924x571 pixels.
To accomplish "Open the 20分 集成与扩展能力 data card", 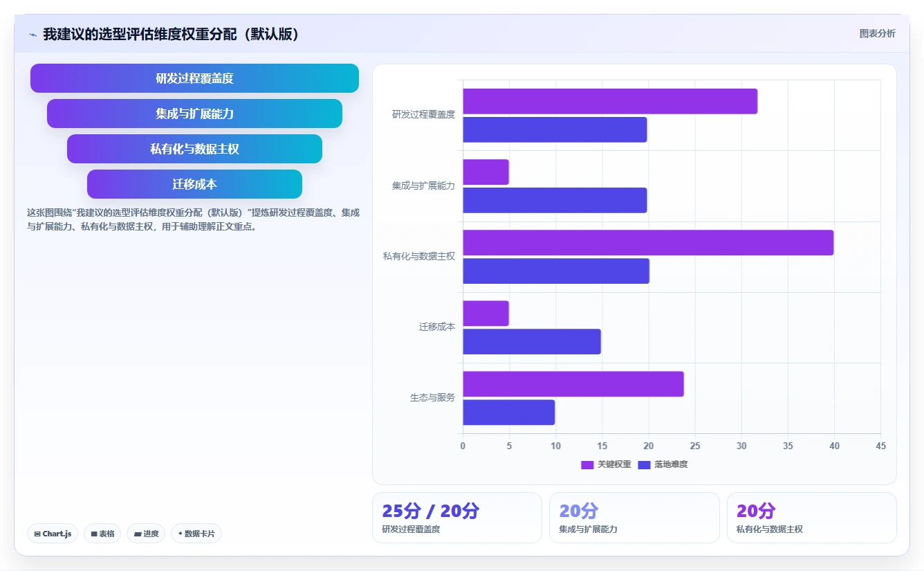I will click(634, 518).
